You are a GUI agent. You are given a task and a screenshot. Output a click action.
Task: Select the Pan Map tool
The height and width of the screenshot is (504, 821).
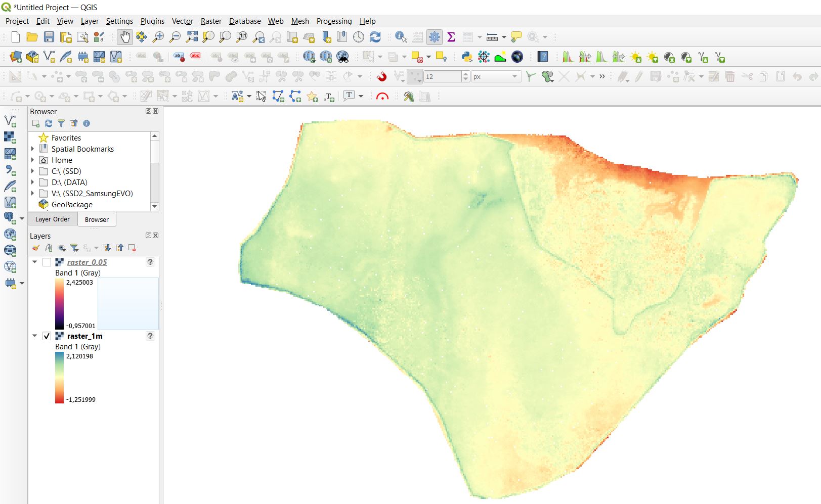[x=124, y=36]
